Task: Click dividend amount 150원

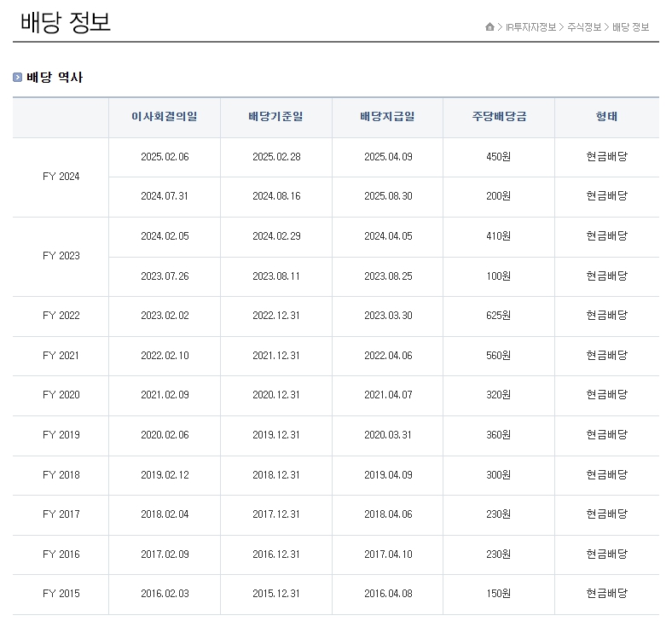Action: pyautogui.click(x=498, y=594)
